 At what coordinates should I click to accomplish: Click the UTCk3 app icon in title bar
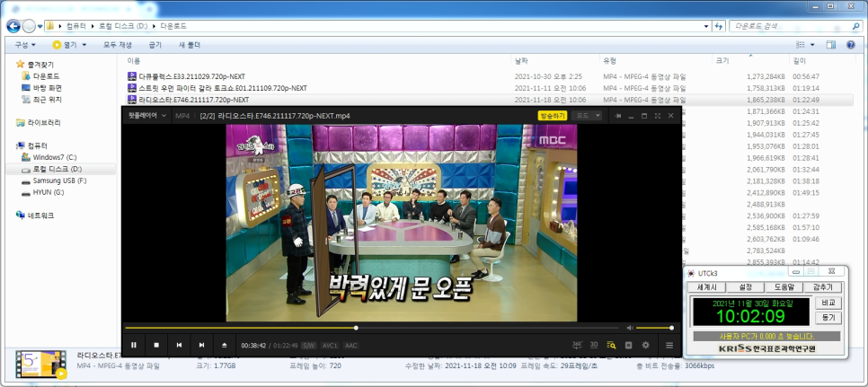(691, 273)
